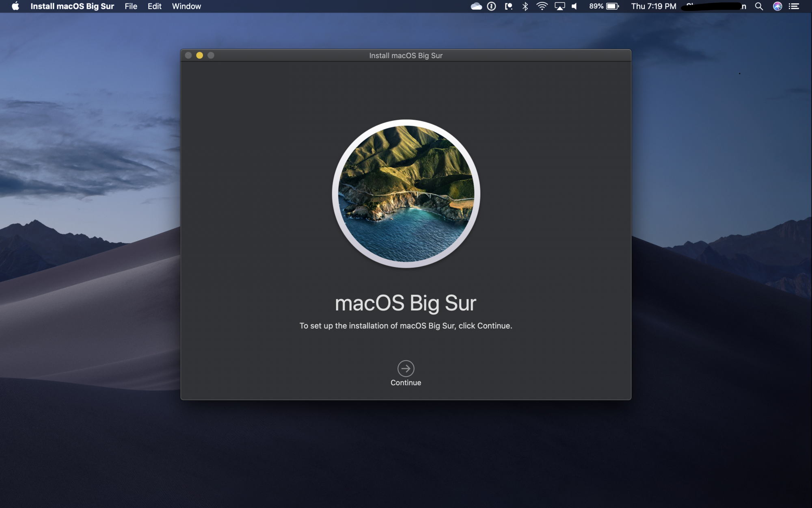
Task: Click the Continue label
Action: pyautogui.click(x=406, y=382)
